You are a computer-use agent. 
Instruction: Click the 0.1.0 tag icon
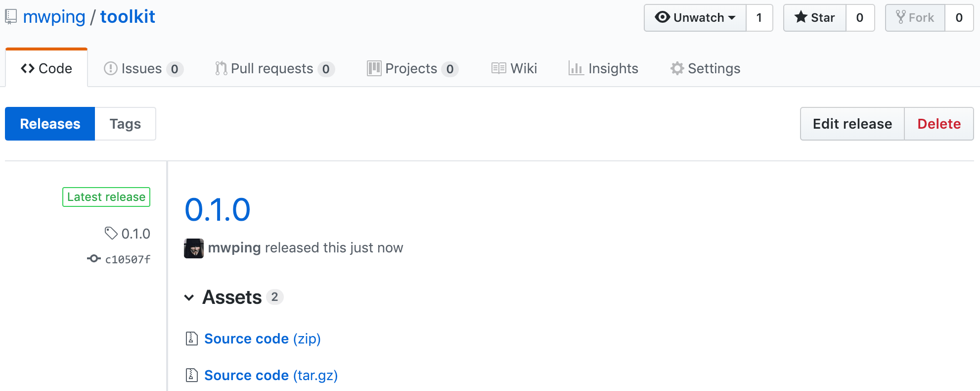coord(111,233)
